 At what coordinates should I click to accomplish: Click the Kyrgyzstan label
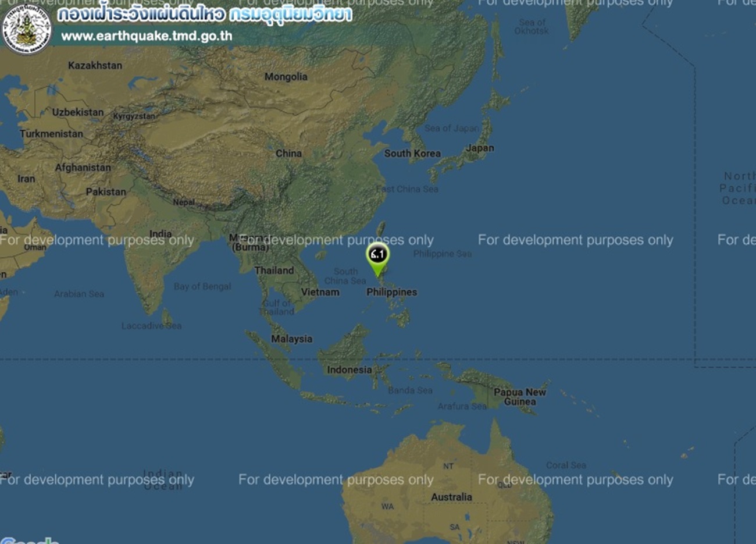134,116
